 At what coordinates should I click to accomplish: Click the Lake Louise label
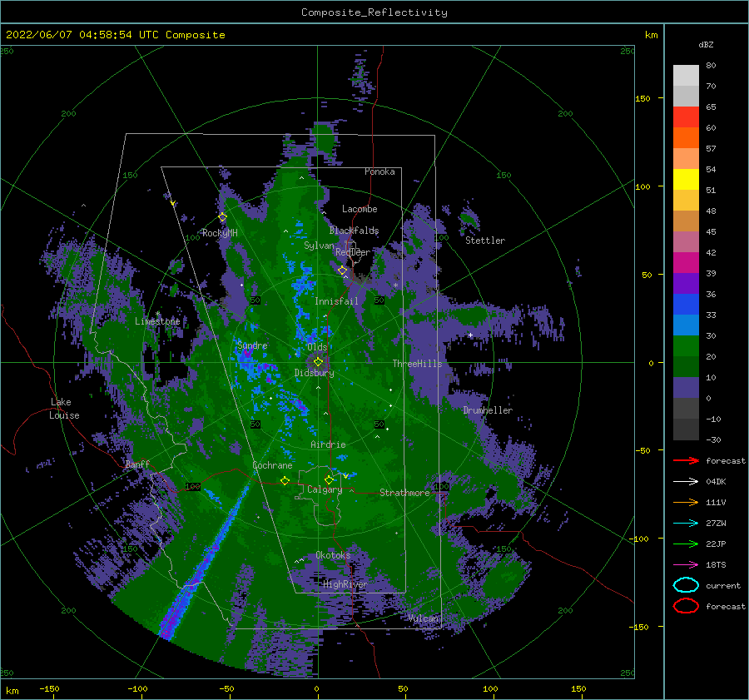point(64,409)
